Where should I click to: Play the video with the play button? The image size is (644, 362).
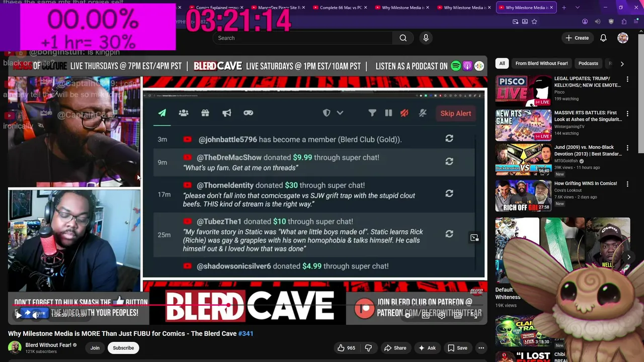[19, 315]
